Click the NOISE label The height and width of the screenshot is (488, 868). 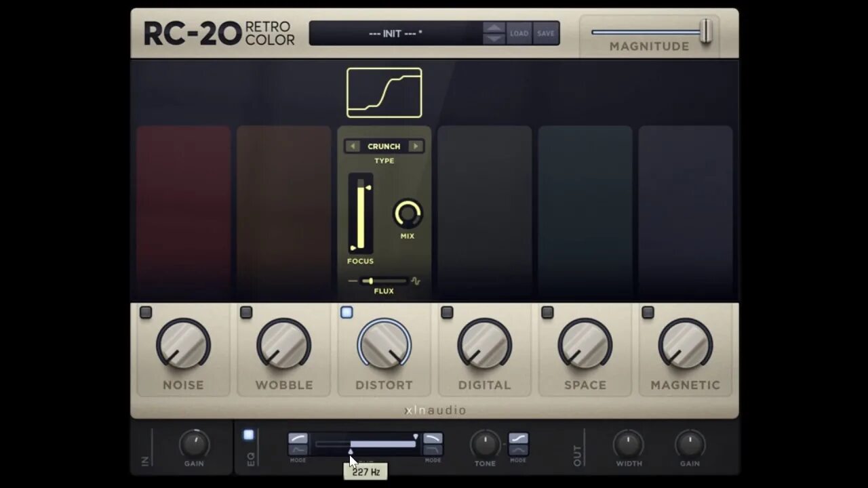coord(183,385)
